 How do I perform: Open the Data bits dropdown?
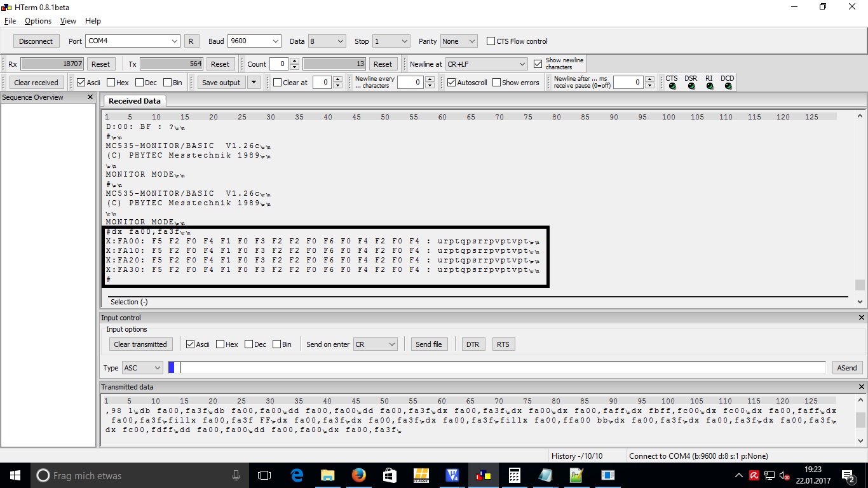tap(327, 41)
